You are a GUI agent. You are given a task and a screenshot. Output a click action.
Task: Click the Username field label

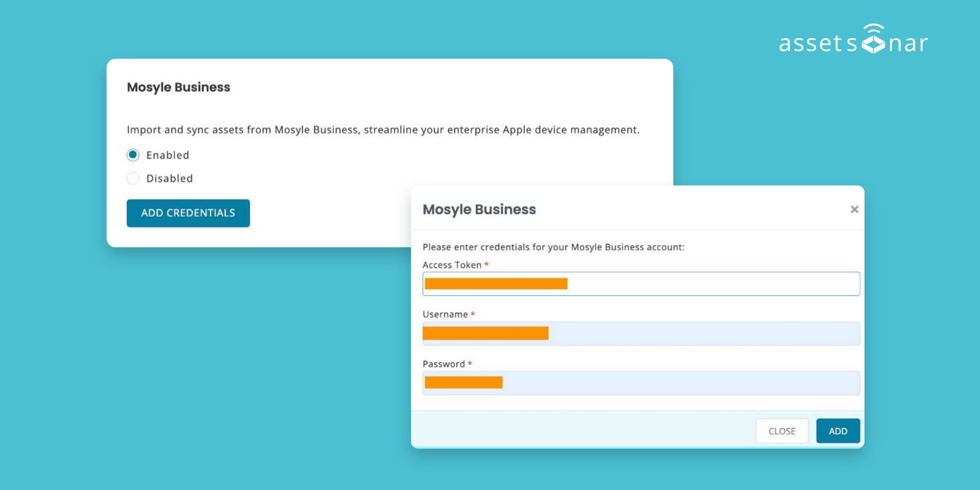pos(445,314)
